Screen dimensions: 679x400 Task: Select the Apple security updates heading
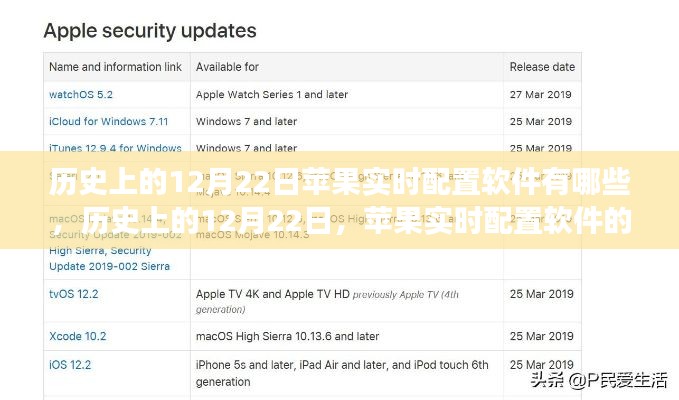click(x=150, y=31)
